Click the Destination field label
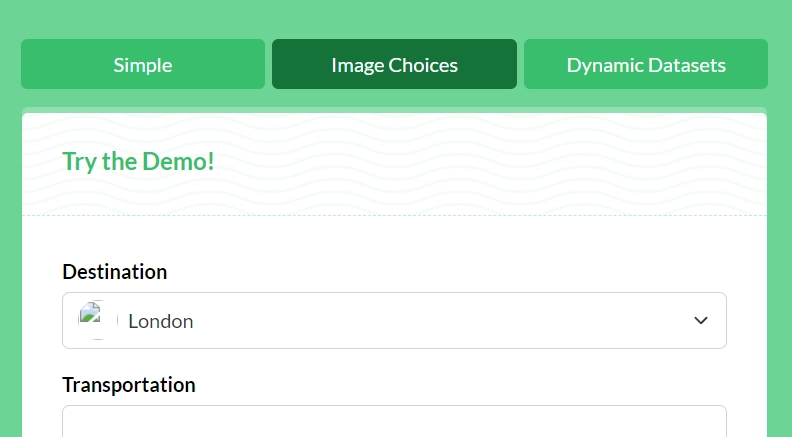 (x=115, y=272)
